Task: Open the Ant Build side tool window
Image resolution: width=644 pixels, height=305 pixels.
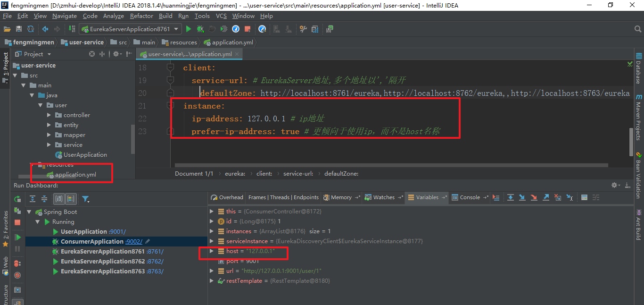Action: tap(639, 225)
